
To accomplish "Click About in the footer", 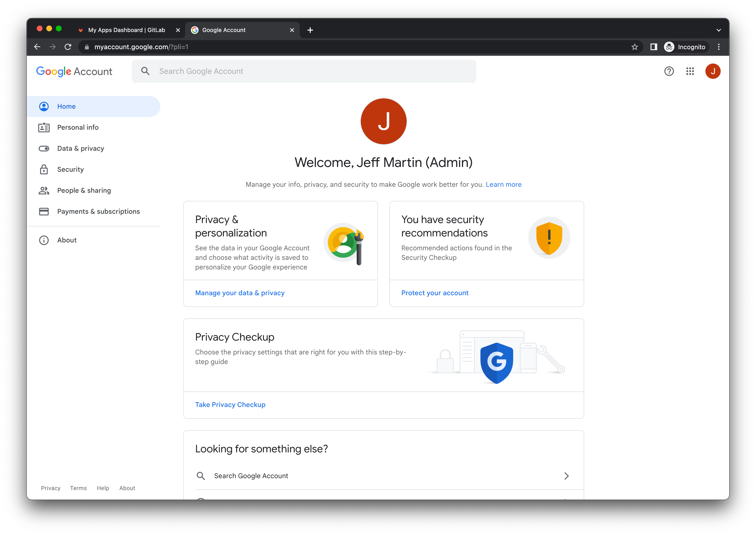I will pyautogui.click(x=127, y=488).
